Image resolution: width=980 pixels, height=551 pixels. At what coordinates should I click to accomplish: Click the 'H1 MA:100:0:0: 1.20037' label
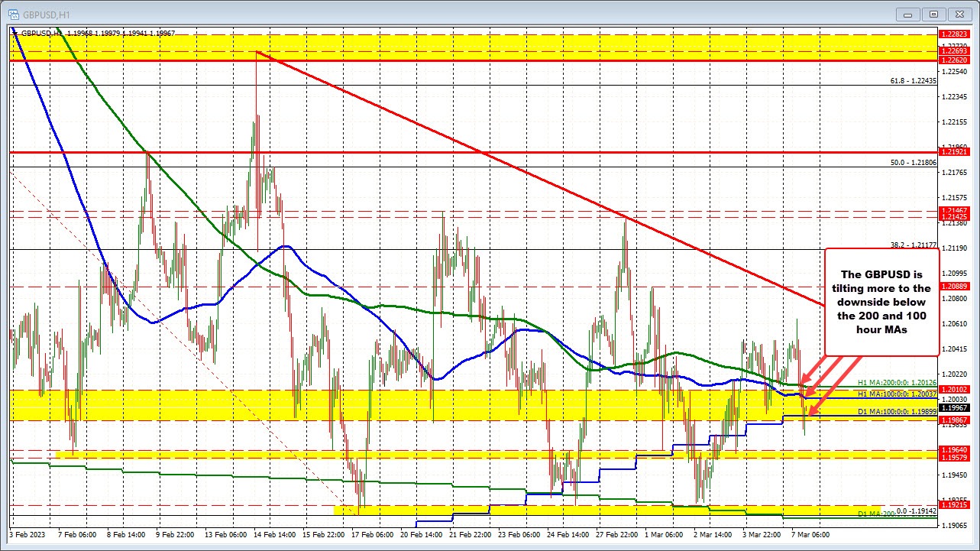coord(895,393)
